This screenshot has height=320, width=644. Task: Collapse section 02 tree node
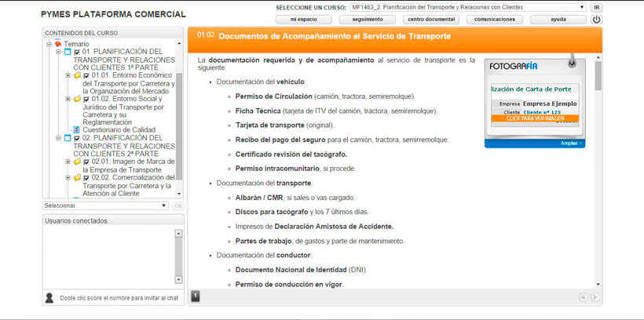(58, 138)
